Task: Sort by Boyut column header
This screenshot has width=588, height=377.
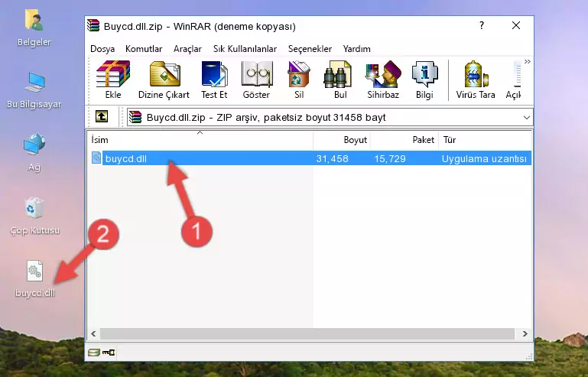Action: point(342,140)
